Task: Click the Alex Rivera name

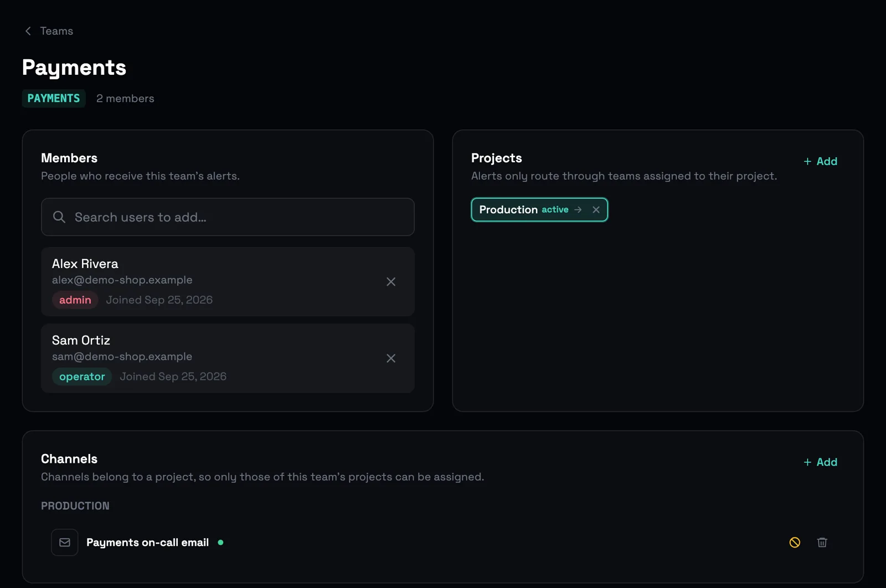Action: click(85, 264)
